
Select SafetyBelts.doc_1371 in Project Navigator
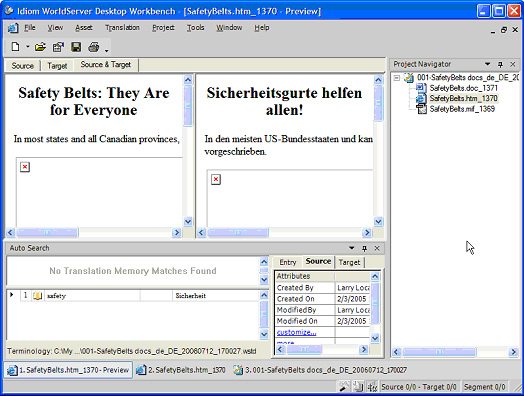point(464,88)
